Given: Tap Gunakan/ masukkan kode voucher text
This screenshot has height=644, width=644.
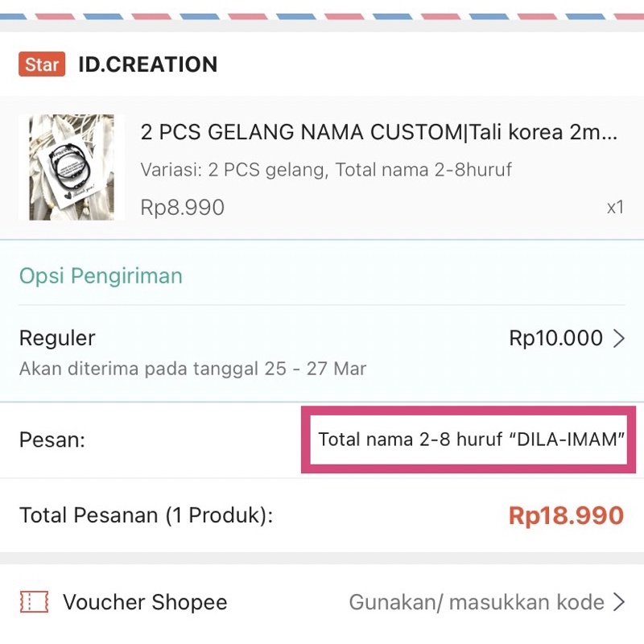Looking at the screenshot, I should pyautogui.click(x=476, y=602).
